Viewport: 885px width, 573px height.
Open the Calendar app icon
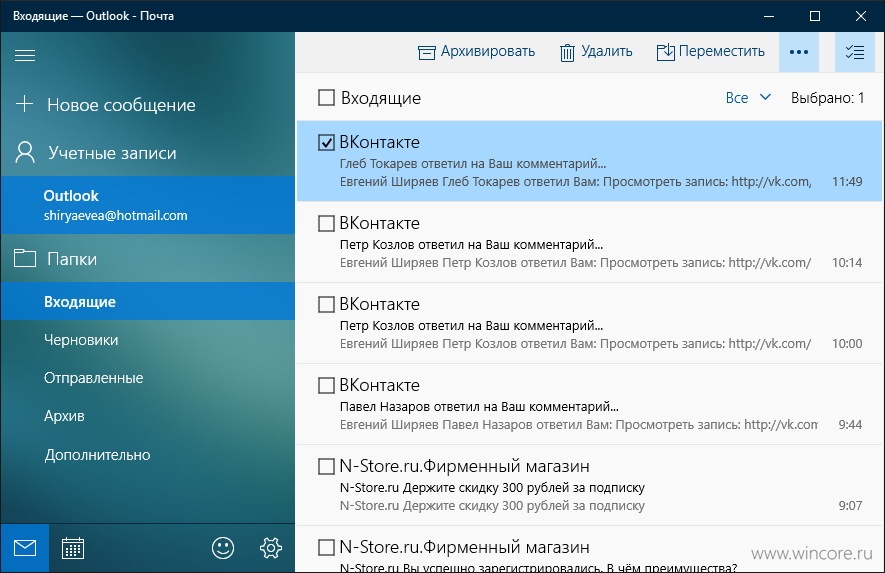(x=73, y=548)
